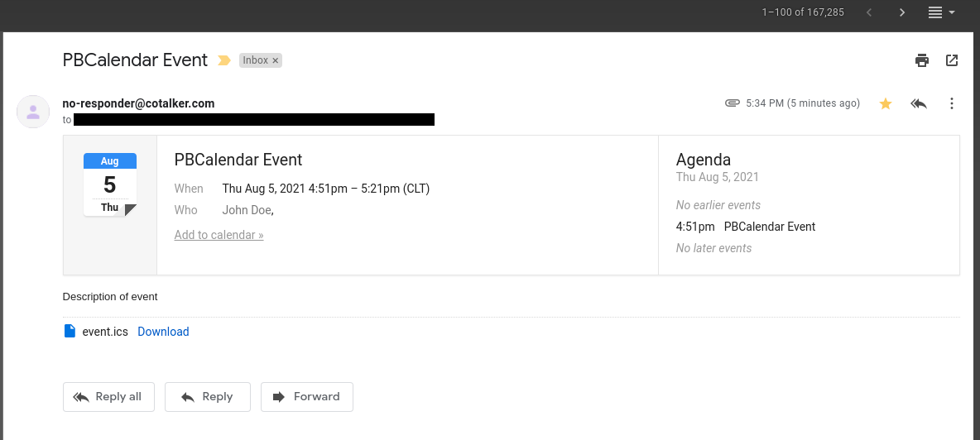Viewport: 980px width, 440px height.
Task: Click the event.ics file icon
Action: tap(70, 332)
